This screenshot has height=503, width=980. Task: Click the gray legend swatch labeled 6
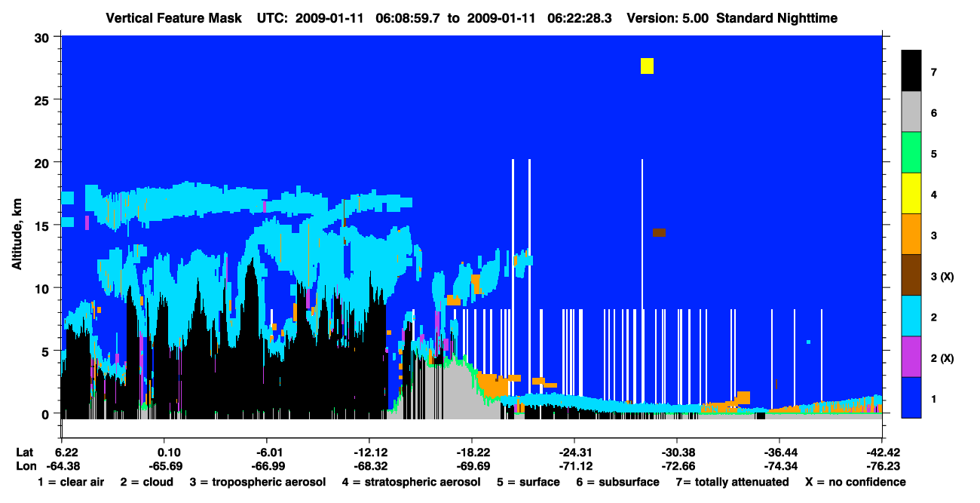coord(911,112)
